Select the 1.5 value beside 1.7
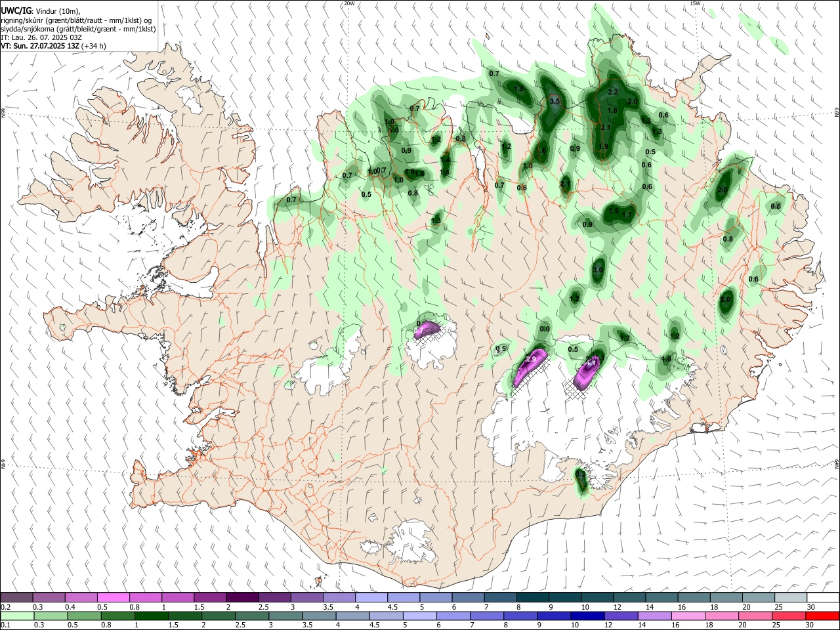The image size is (840, 630). (614, 211)
